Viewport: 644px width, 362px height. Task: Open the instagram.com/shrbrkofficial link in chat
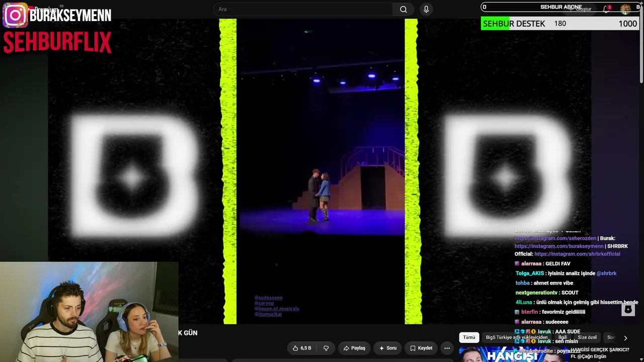(x=577, y=254)
